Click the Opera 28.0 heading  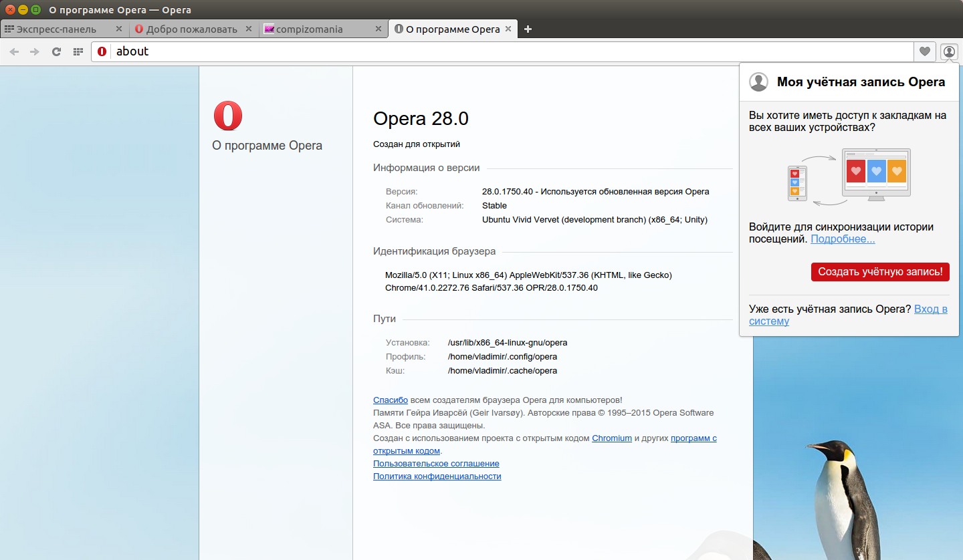click(421, 118)
